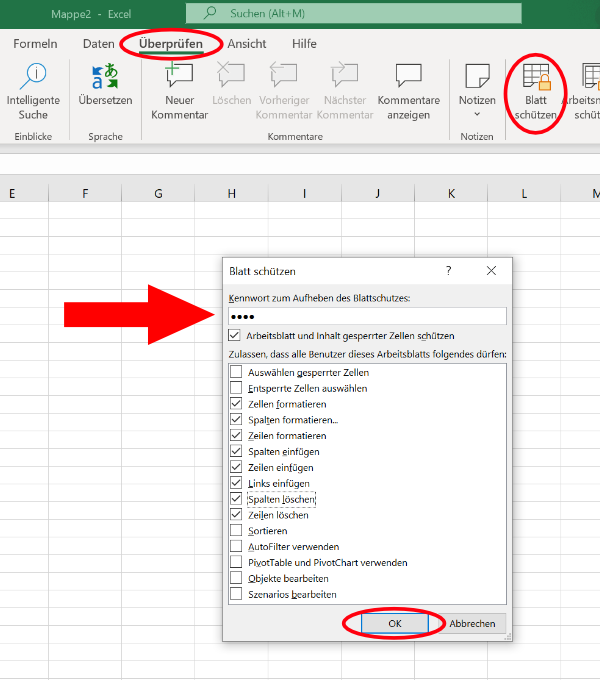Viewport: 600px width, 680px height.
Task: Confirm the dialog with OK
Action: 395,623
